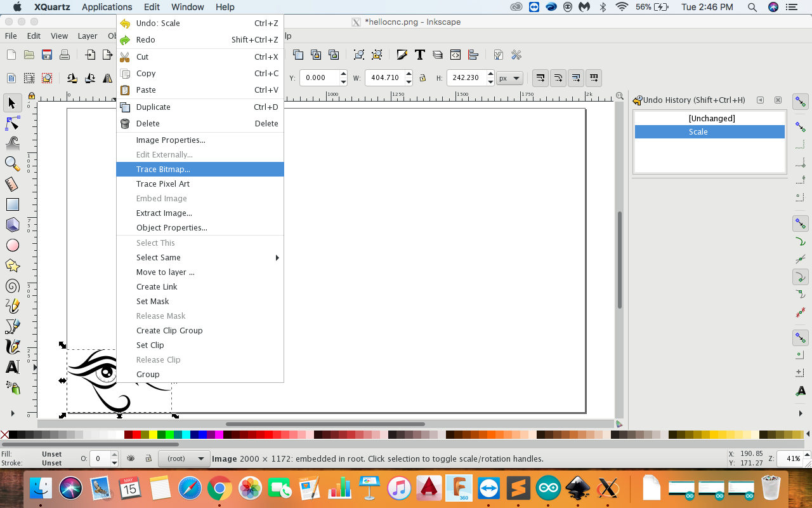Choose Trace Pixel Art menu entry

pos(200,184)
